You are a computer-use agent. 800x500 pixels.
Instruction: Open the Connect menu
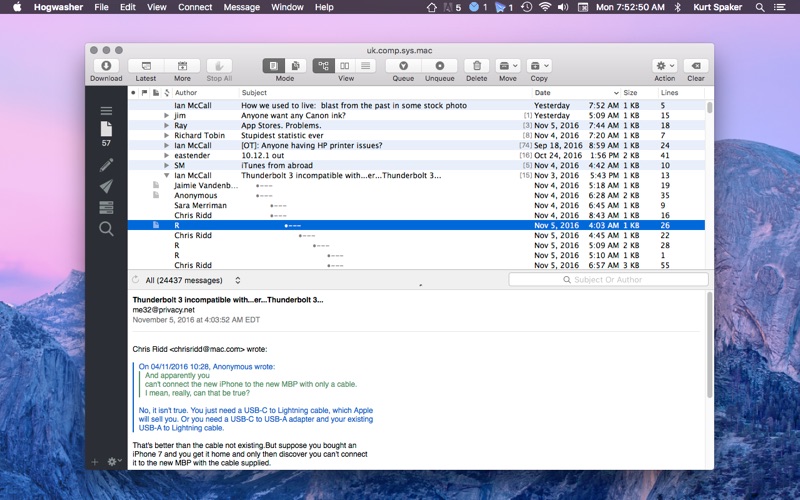pos(195,7)
